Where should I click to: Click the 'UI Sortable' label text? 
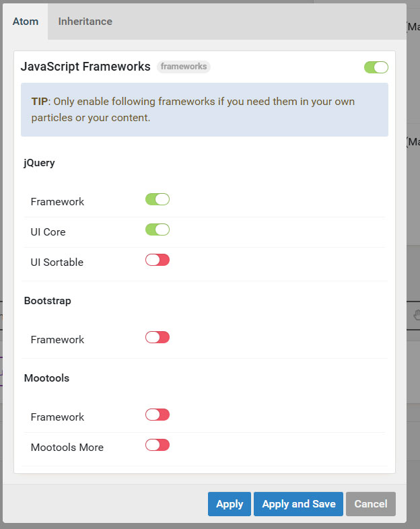click(x=57, y=262)
